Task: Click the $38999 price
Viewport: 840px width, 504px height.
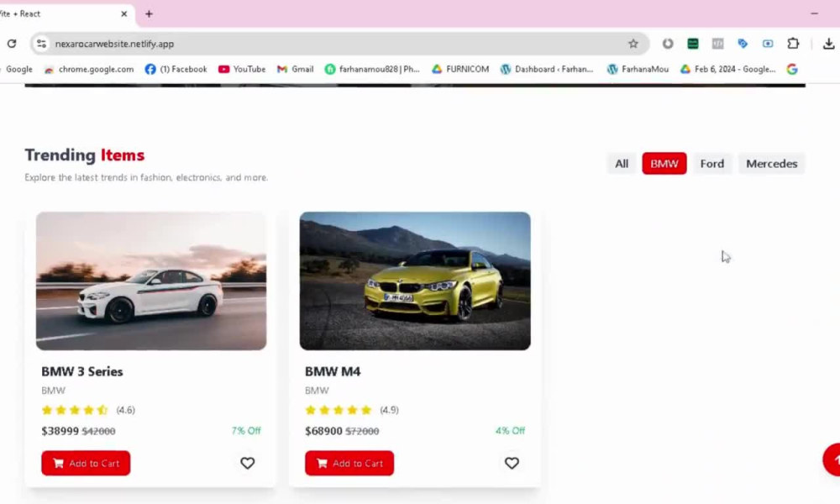Action: tap(60, 431)
